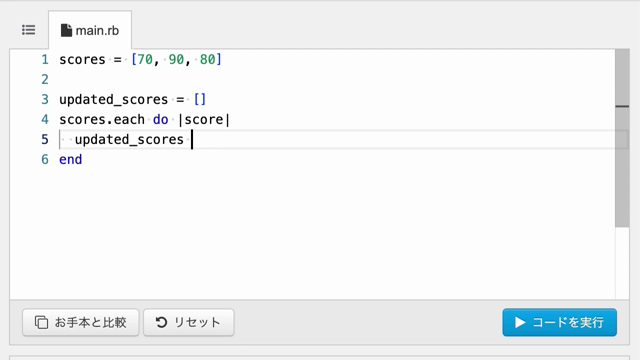
Task: Reset code with the リセット button
Action: click(x=189, y=322)
